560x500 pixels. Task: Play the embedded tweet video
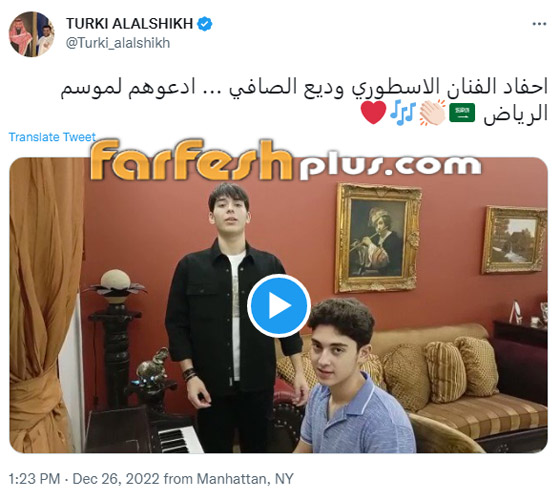click(x=279, y=306)
